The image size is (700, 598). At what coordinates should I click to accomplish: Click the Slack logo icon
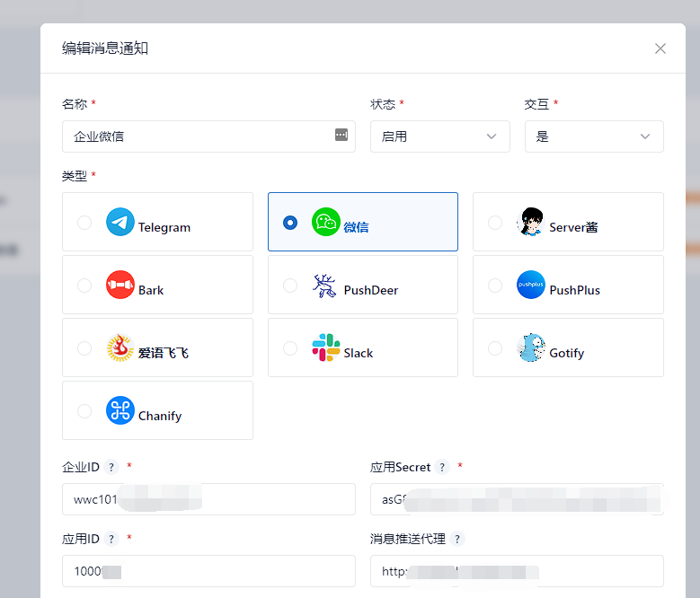[326, 347]
